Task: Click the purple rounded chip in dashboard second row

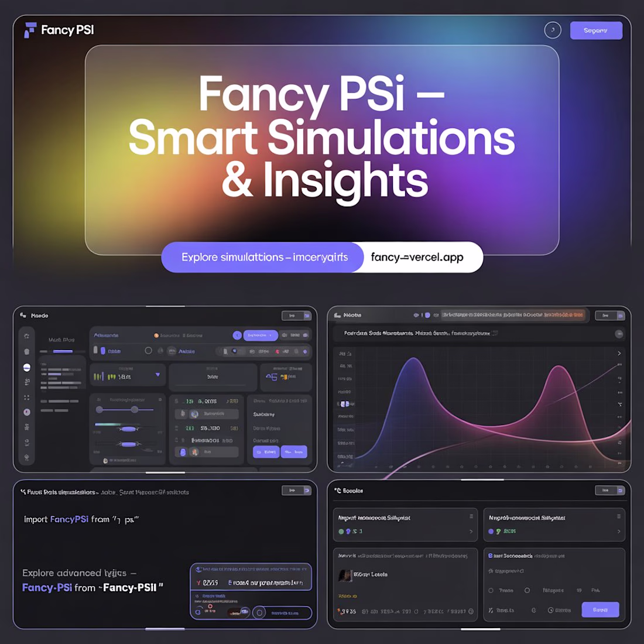Action: tap(103, 350)
